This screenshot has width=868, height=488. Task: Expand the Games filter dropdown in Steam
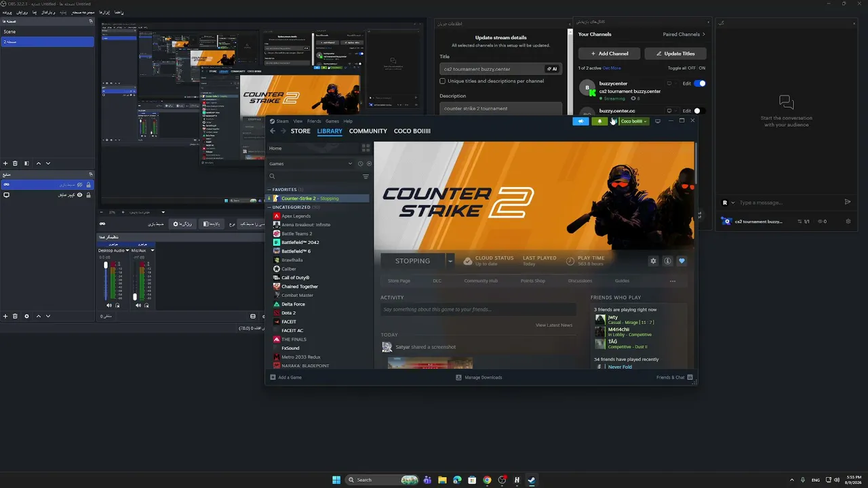(351, 163)
